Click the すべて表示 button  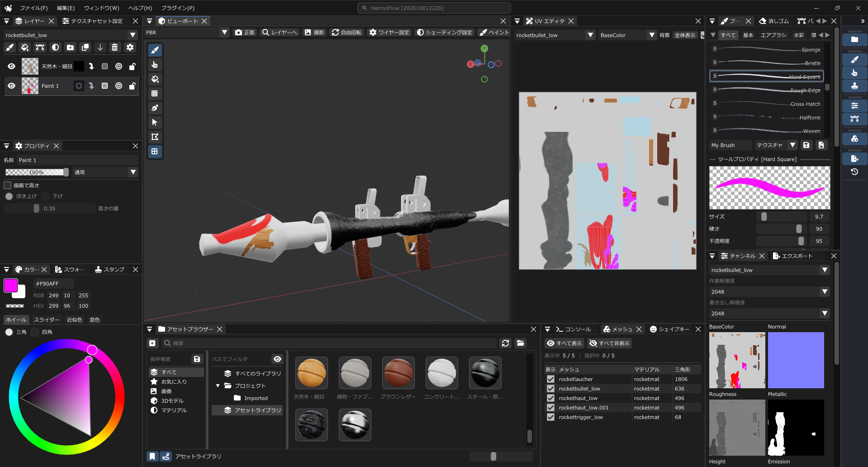click(564, 343)
